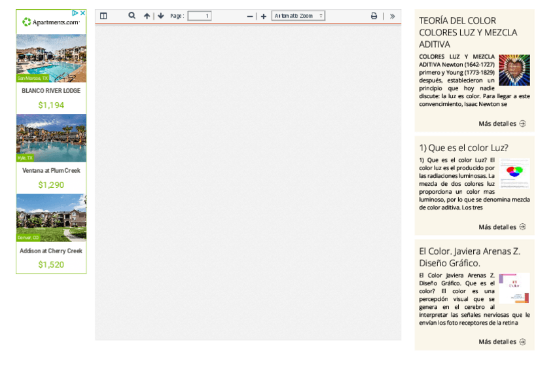This screenshot has height=392, width=555.
Task: Zoom out with the minus button
Action: coord(250,16)
